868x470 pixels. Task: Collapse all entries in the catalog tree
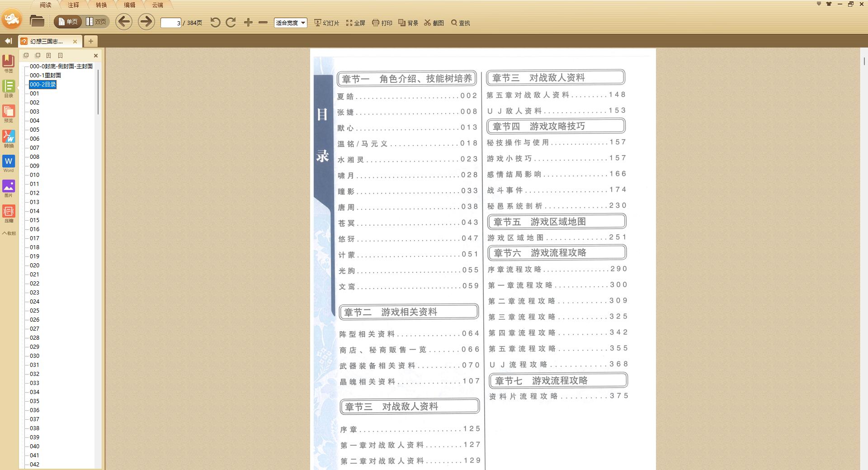click(x=37, y=55)
